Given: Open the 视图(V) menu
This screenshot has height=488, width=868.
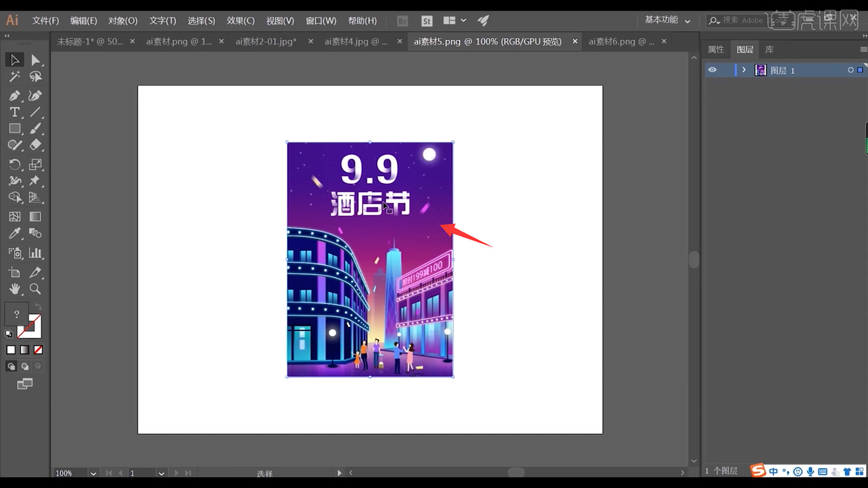Looking at the screenshot, I should point(279,20).
